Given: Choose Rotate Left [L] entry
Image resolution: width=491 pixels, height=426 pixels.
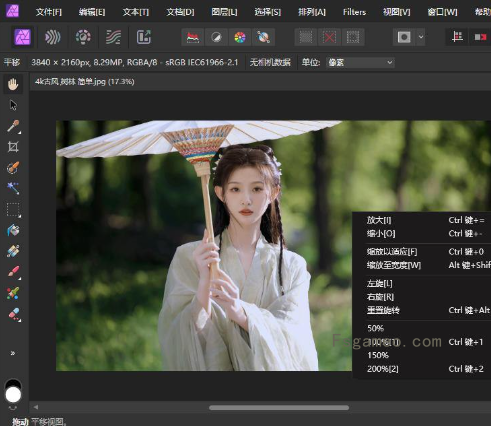Looking at the screenshot, I should [422, 284].
